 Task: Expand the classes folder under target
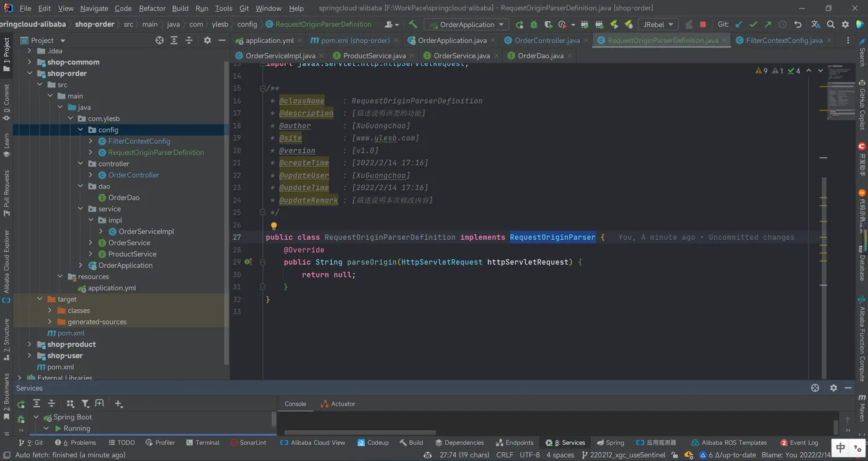click(x=50, y=310)
